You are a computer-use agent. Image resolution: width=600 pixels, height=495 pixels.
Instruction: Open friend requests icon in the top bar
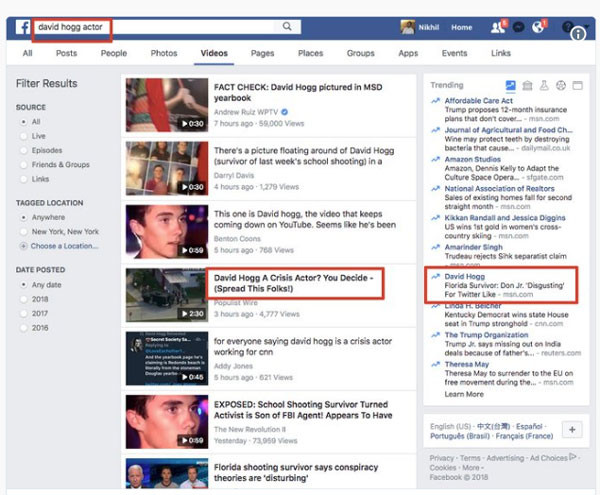coord(498,27)
